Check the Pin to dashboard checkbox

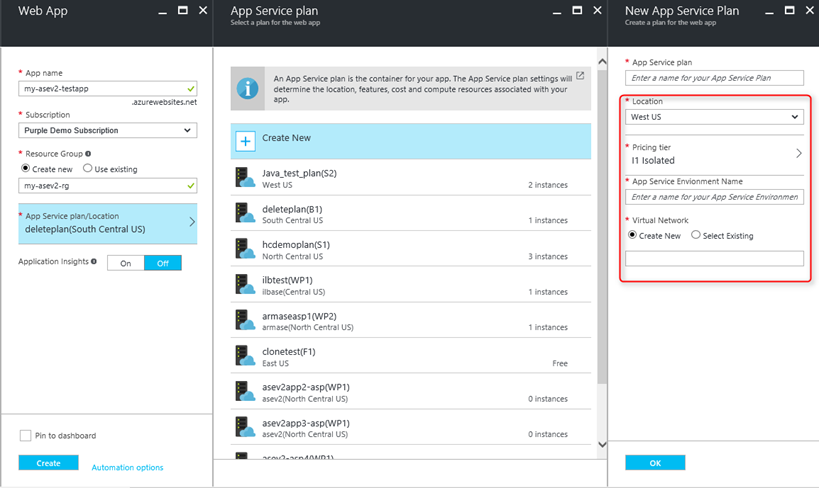pos(25,435)
